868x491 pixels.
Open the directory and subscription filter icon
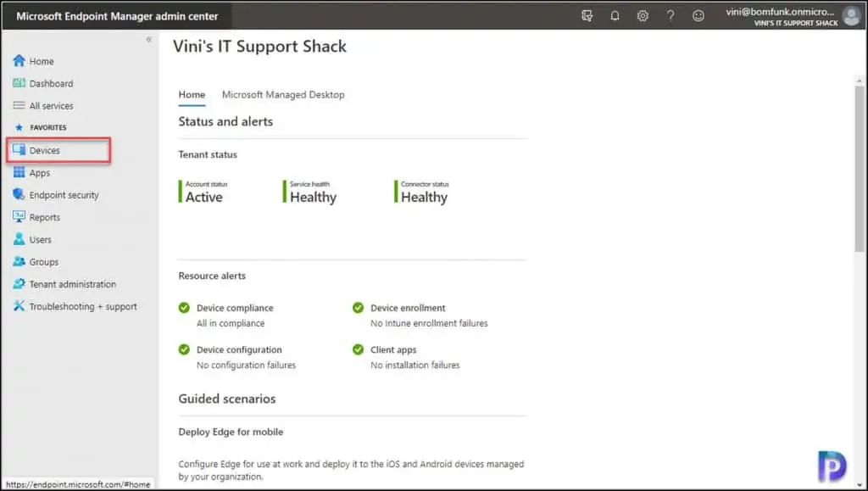(x=587, y=16)
